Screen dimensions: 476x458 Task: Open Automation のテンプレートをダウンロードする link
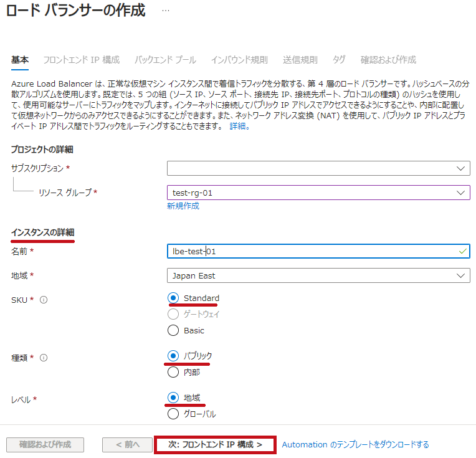[356, 445]
